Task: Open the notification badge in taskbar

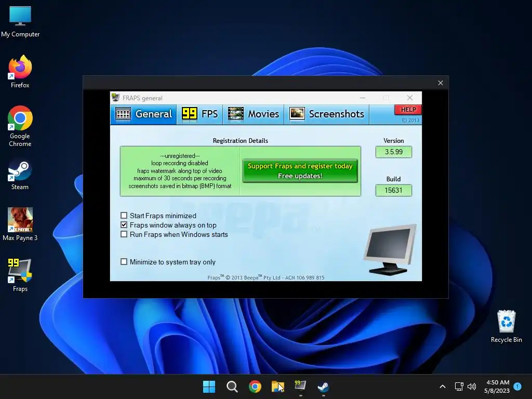Action: tap(517, 386)
